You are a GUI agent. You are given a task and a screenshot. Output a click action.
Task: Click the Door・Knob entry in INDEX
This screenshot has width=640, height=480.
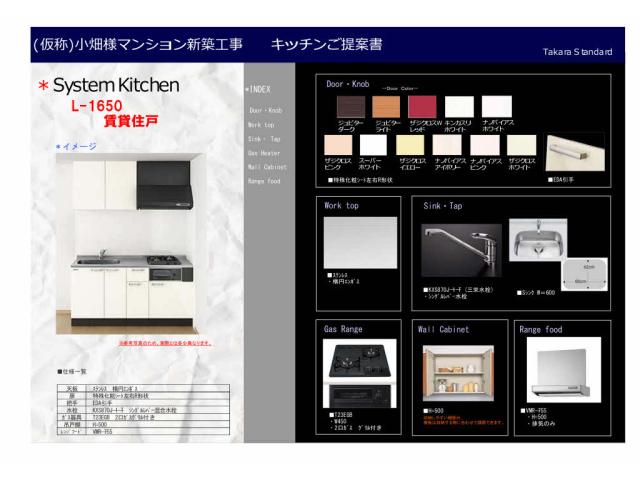(x=266, y=110)
